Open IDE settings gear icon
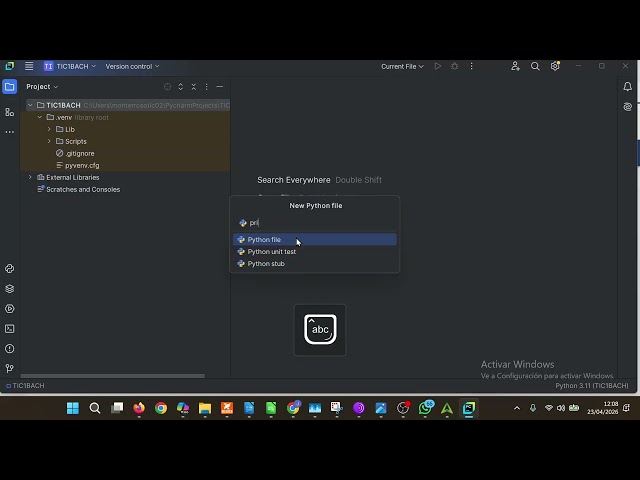This screenshot has height=480, width=640. 555,66
